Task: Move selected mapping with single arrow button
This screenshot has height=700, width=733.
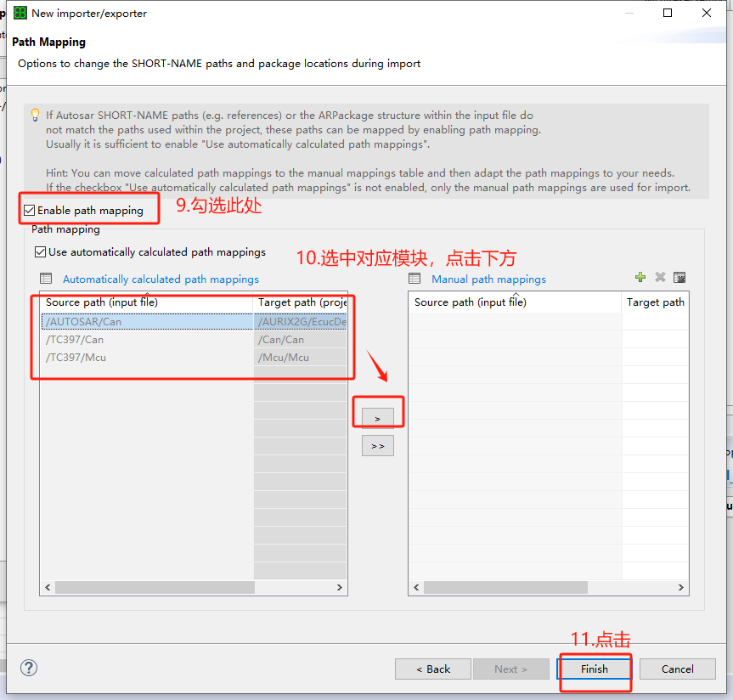Action: (377, 417)
